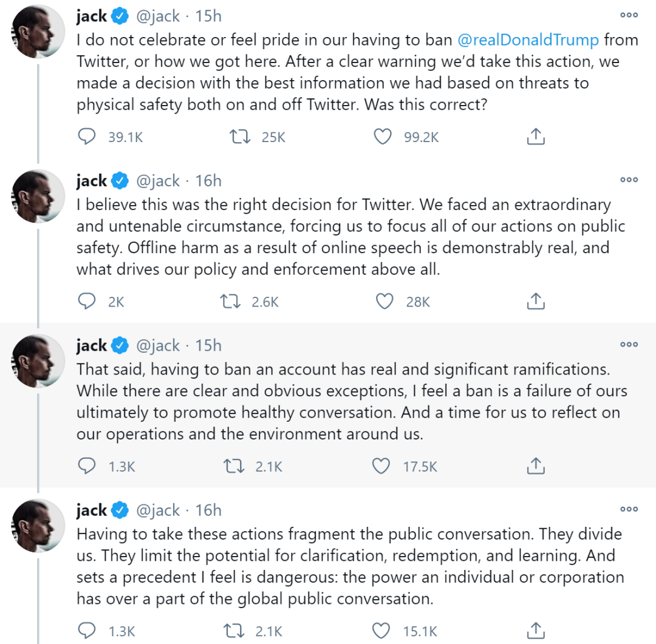This screenshot has width=656, height=644.
Task: Reply to the tweet with 2K replies
Action: pyautogui.click(x=87, y=301)
